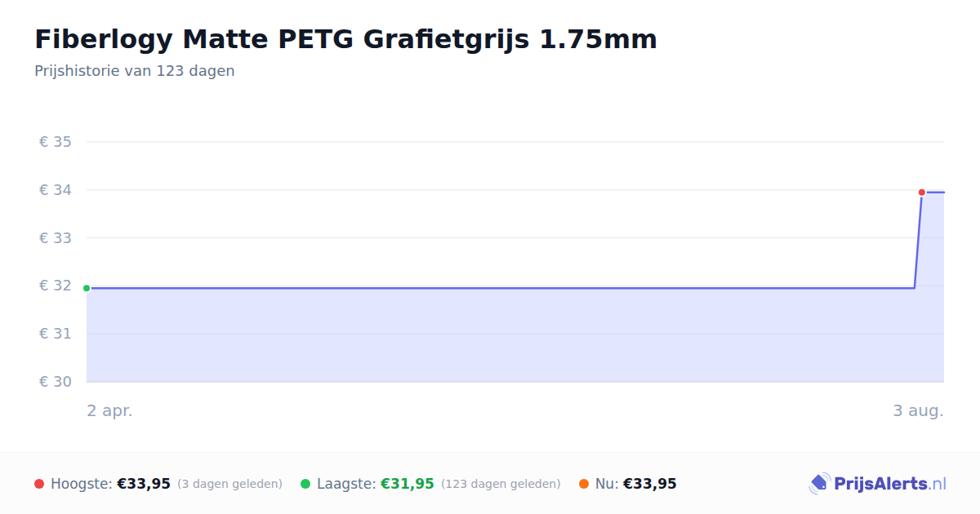Click the PrijsAlerts tag logo icon
Image resolution: width=980 pixels, height=514 pixels.
(819, 484)
